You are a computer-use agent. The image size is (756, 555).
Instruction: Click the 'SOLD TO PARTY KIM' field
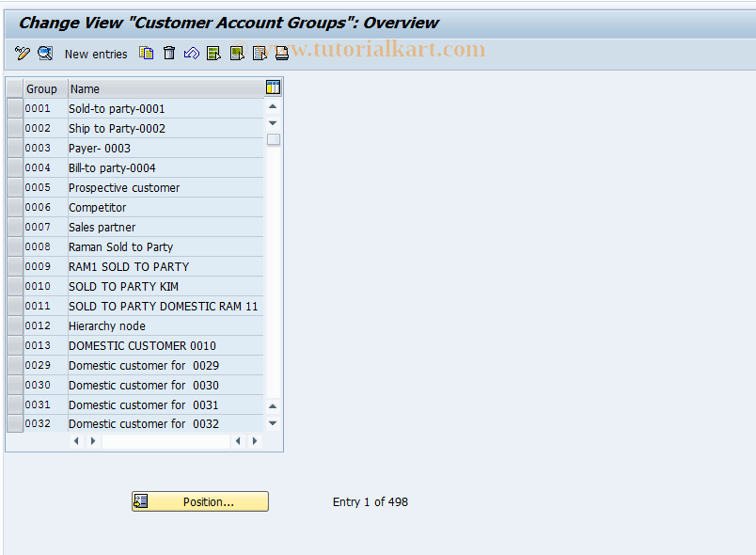[x=165, y=286]
